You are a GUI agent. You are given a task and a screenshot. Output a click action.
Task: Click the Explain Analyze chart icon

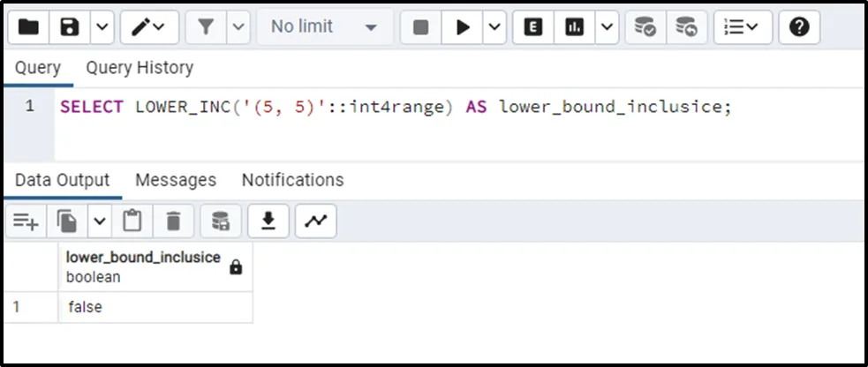click(575, 27)
